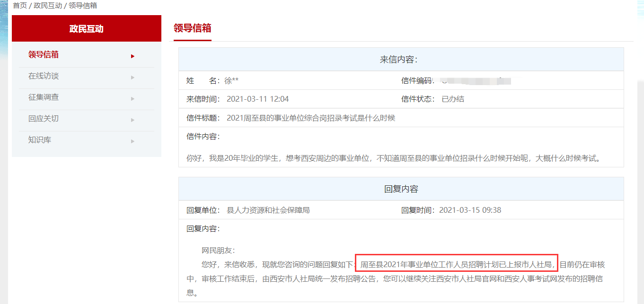Open 在线访谈 sidebar item
644x304 pixels.
click(44, 76)
